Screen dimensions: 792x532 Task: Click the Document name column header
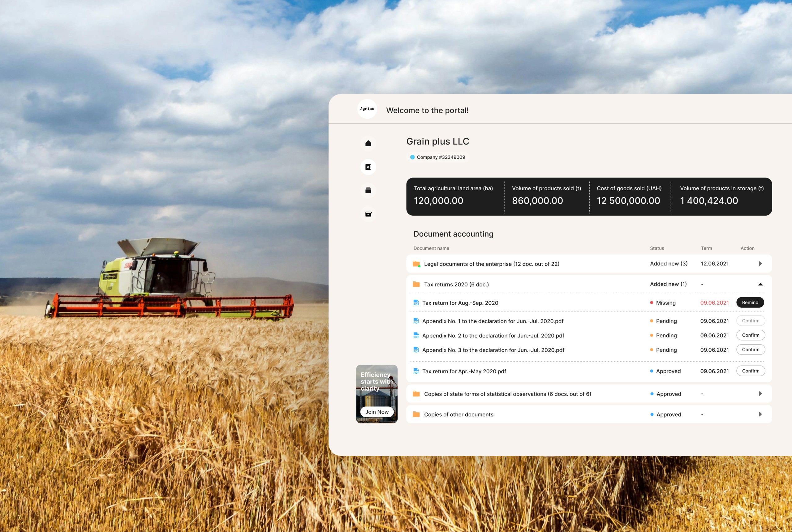(x=431, y=248)
